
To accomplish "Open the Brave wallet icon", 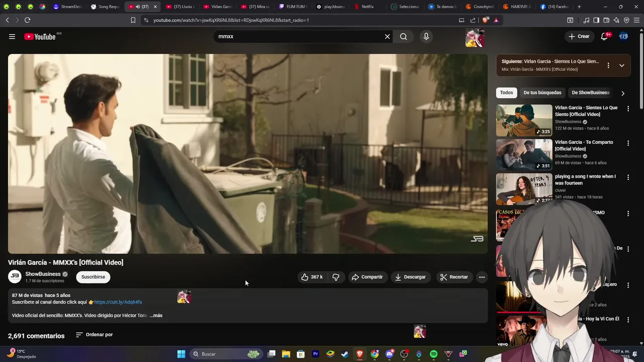I will coord(606,20).
